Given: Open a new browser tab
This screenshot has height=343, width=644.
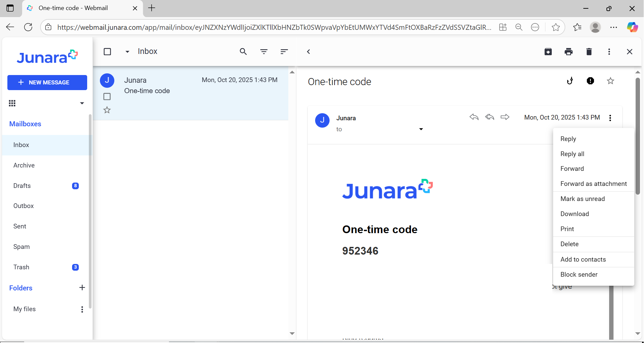Looking at the screenshot, I should 152,8.
